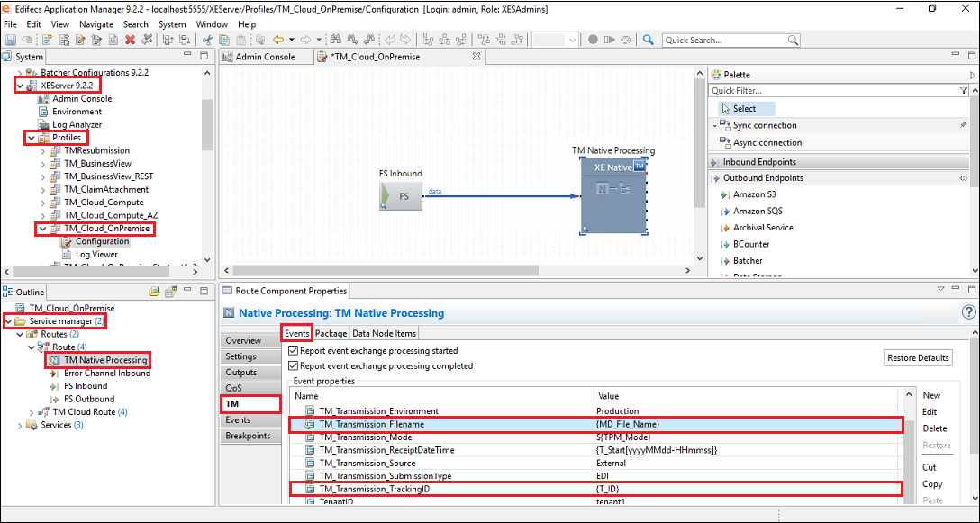Click the Palette filter funnel icon

(963, 91)
